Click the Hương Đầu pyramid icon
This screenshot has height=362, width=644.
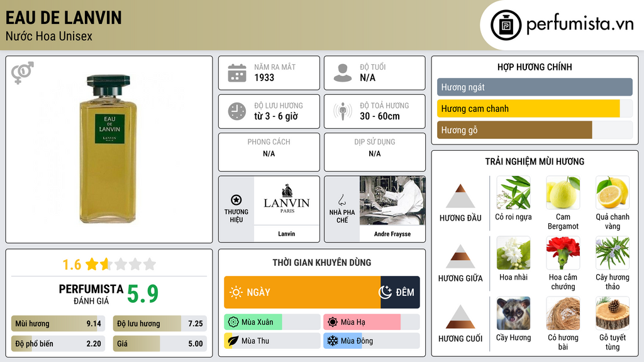tap(460, 196)
